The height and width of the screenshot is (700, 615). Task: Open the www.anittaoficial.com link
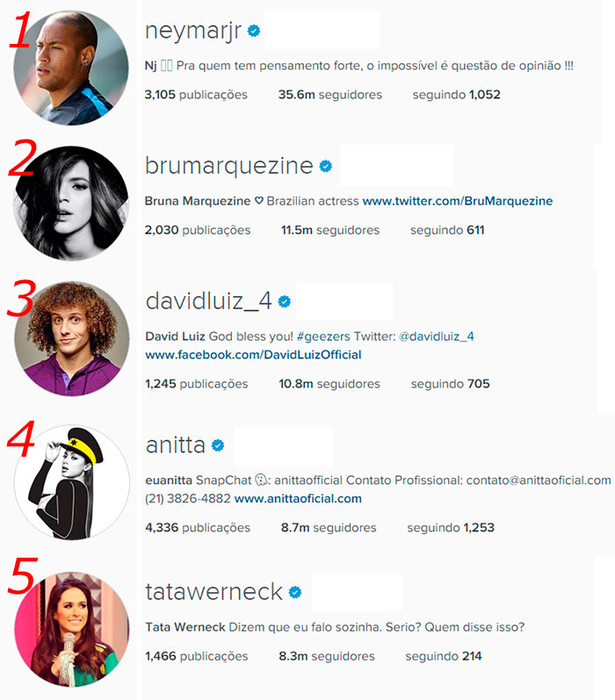pyautogui.click(x=298, y=499)
